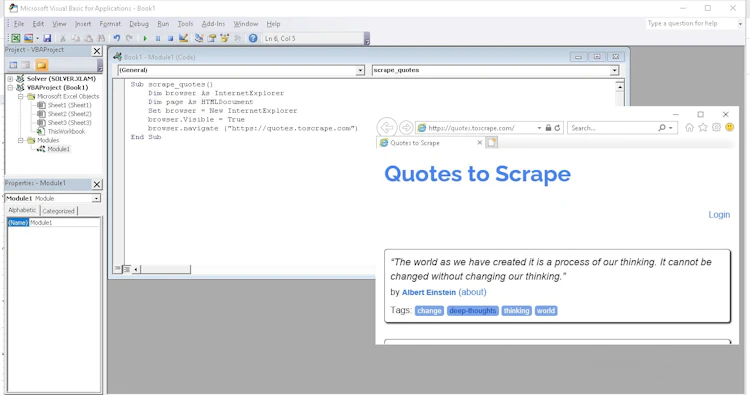750x395 pixels.
Task: Refresh the page in Internet Explorer
Action: 557,128
